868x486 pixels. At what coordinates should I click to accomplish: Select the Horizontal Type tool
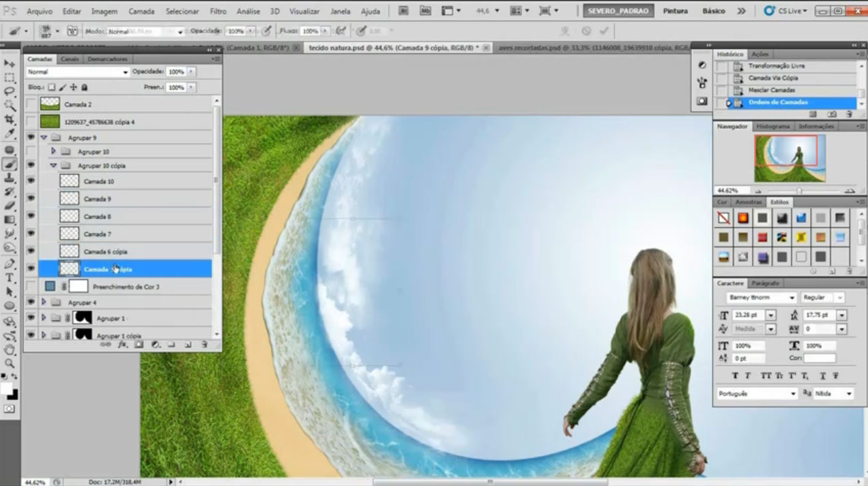tap(10, 278)
